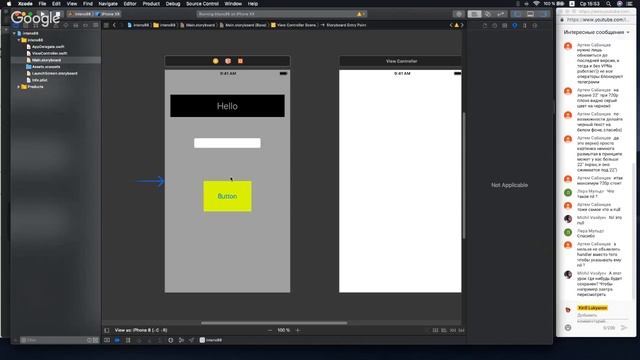Click Debug View Hierarchy in debug bar
The image size is (640, 360).
point(171,340)
